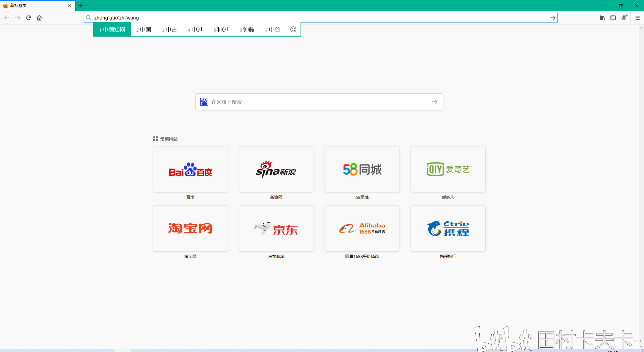The image size is (644, 352).
Task: Click the 淘宝网 label link
Action: point(191,257)
